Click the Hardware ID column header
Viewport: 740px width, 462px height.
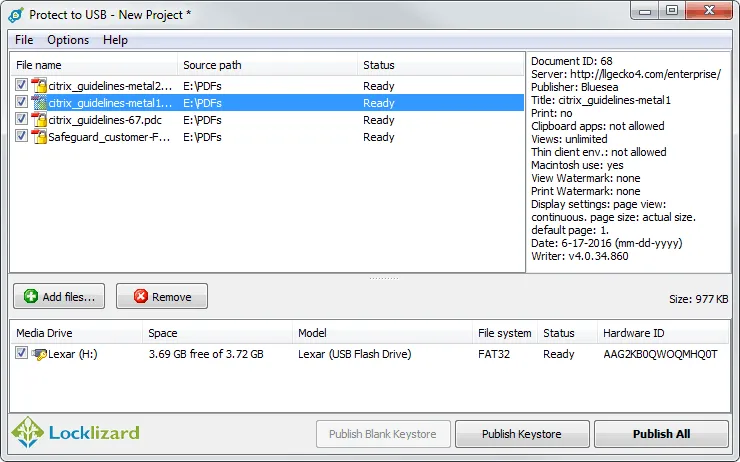pos(663,333)
